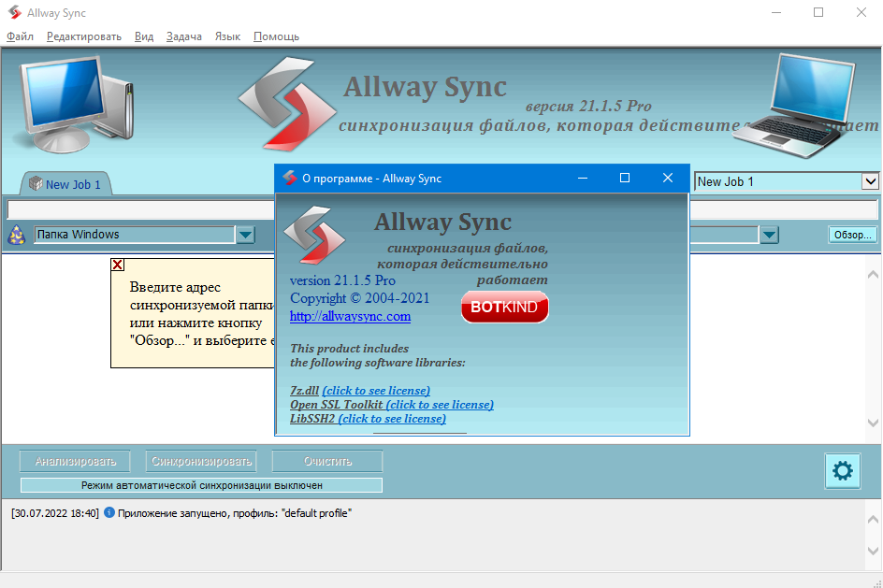Click the "version 21.1.5 Pro" text in About dialog
The image size is (883, 588).
click(x=342, y=280)
